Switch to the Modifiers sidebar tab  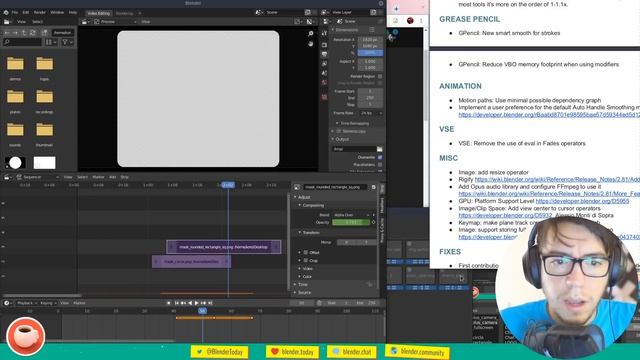pos(382,205)
